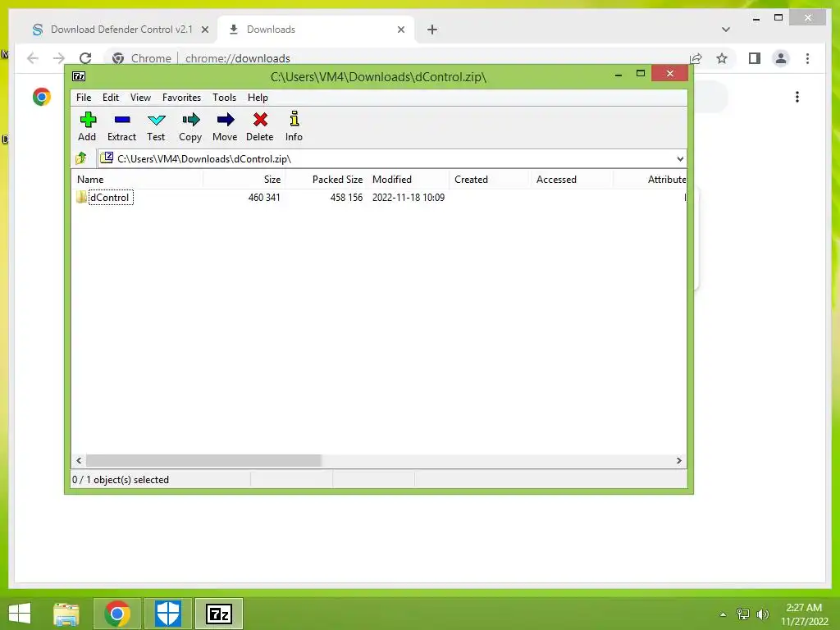Image resolution: width=840 pixels, height=630 pixels.
Task: Click the Add toolbar icon in 7-Zip
Action: (x=87, y=126)
